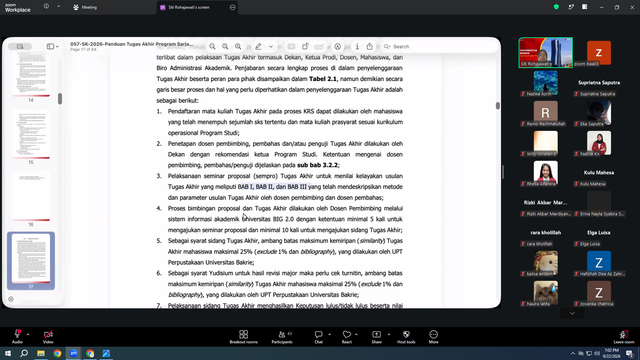This screenshot has height=360, width=640.
Task: Click the toolbar icon right of the green shield
Action: coord(571,7)
